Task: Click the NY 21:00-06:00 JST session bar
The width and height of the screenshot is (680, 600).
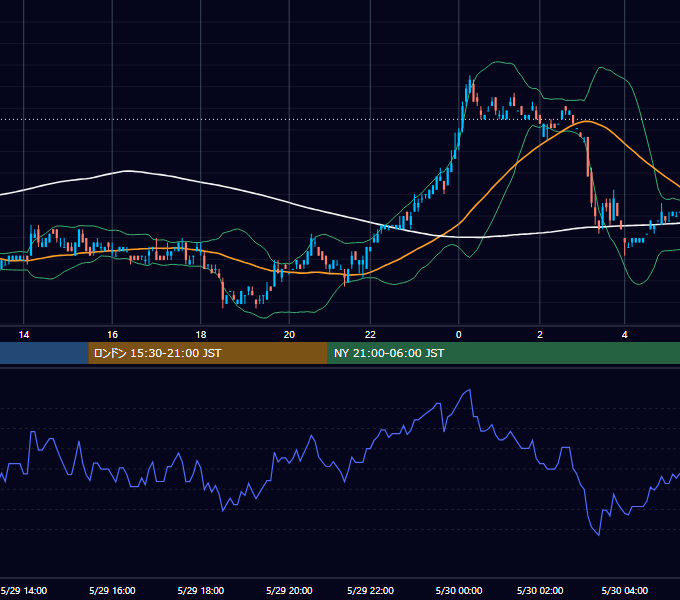Action: (x=503, y=353)
